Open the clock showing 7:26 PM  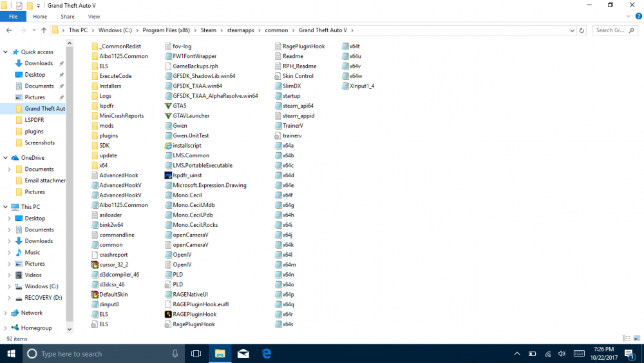tap(604, 353)
